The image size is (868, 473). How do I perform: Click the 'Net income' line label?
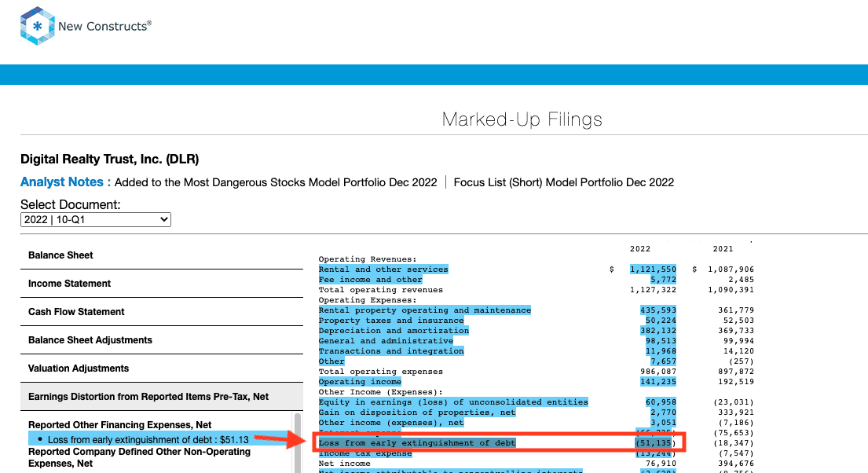(344, 464)
